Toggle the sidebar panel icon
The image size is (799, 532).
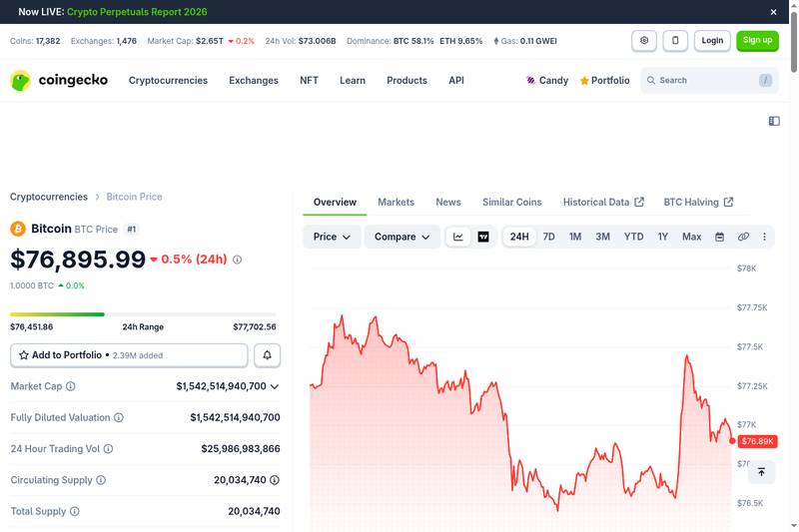[x=774, y=121]
